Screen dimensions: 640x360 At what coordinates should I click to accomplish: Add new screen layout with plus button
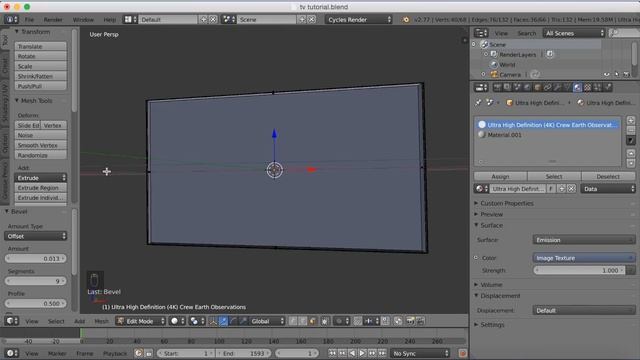coord(203,19)
